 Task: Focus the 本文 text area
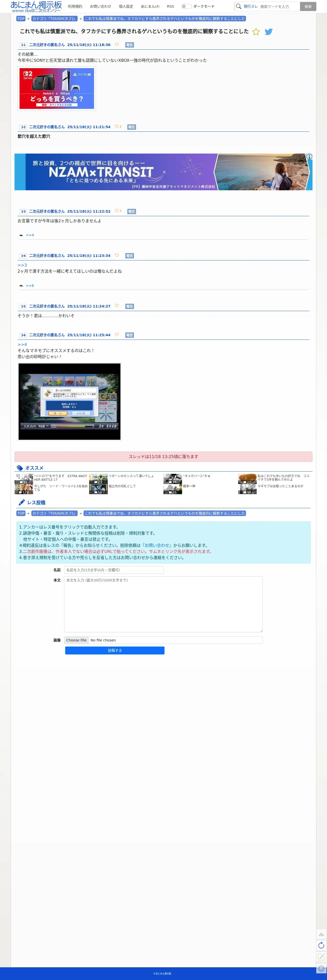coord(163,604)
